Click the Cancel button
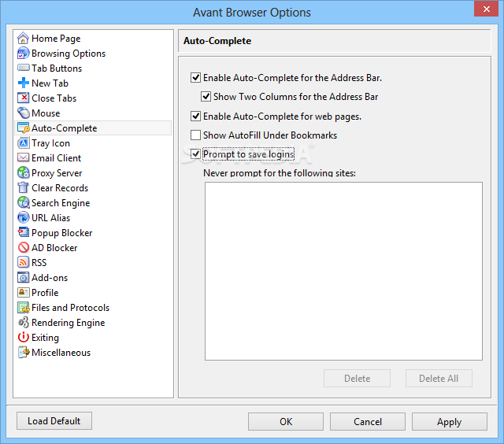 [368, 421]
